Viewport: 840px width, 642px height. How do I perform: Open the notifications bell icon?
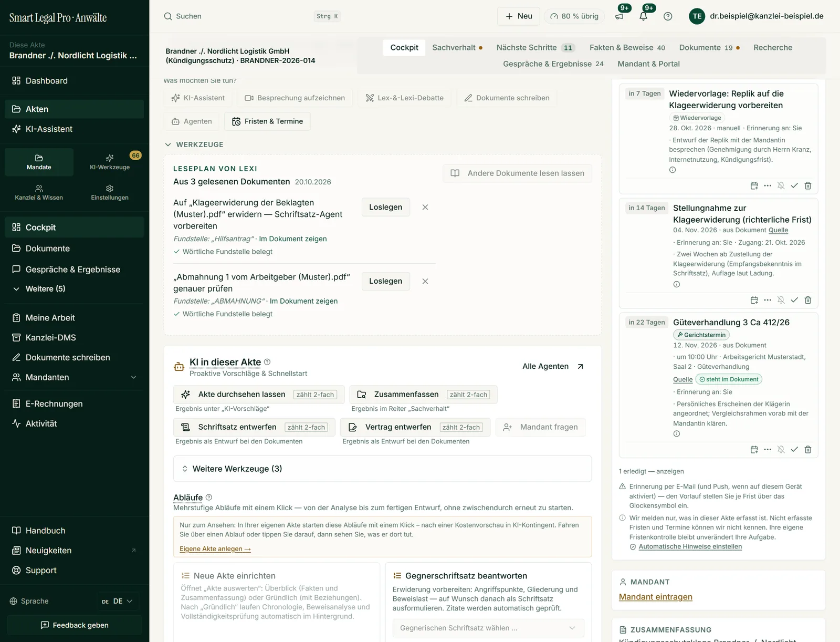click(x=644, y=16)
